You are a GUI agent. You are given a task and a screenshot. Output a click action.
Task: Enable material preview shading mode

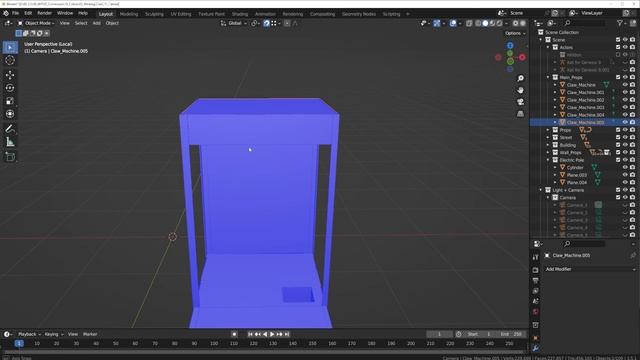[492, 23]
